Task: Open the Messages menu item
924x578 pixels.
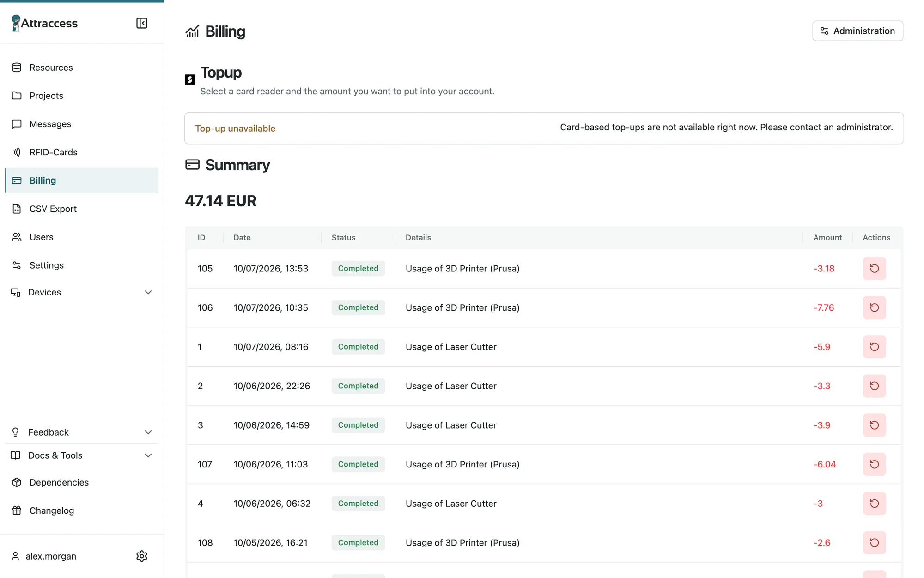Action: click(x=82, y=124)
